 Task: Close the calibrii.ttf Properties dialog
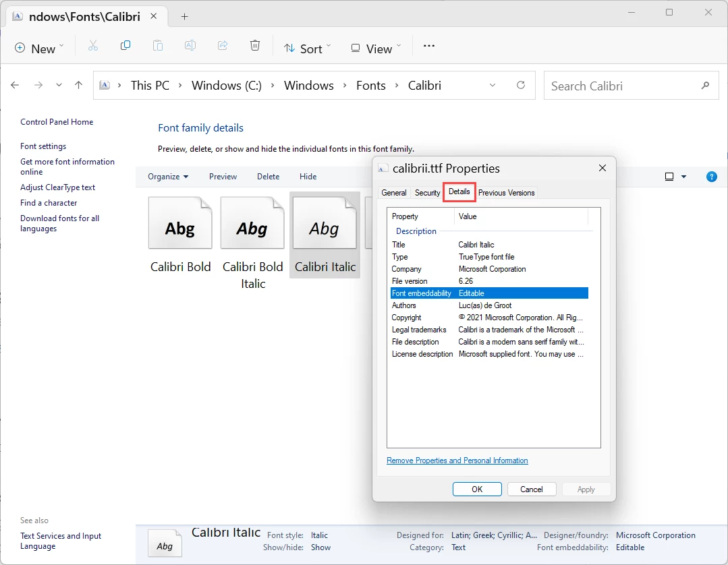click(603, 168)
